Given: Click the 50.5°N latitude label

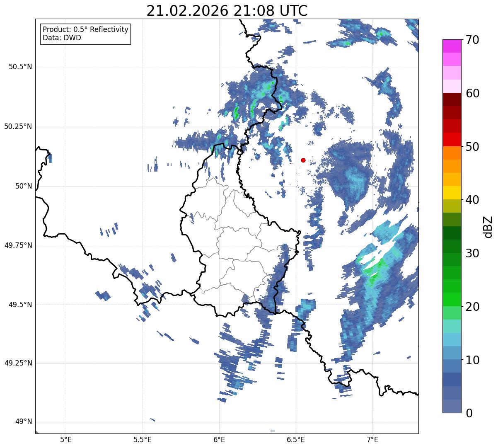Looking at the screenshot, I should (20, 67).
